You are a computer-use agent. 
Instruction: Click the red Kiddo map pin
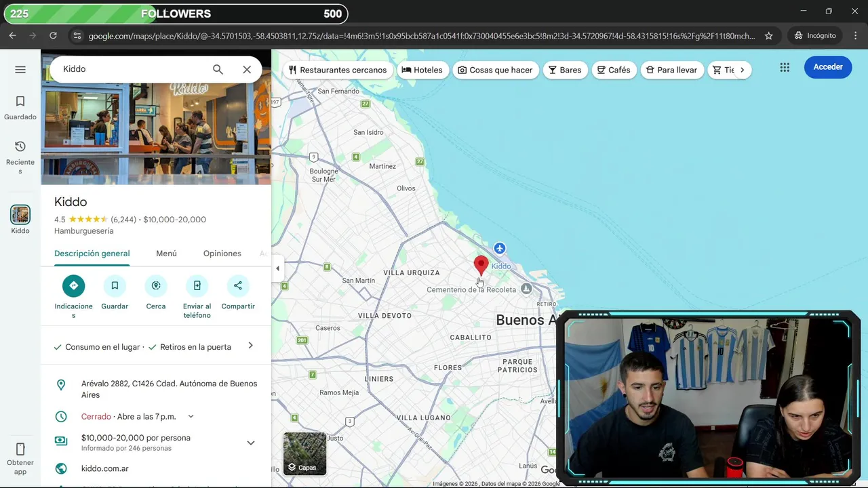point(481,265)
